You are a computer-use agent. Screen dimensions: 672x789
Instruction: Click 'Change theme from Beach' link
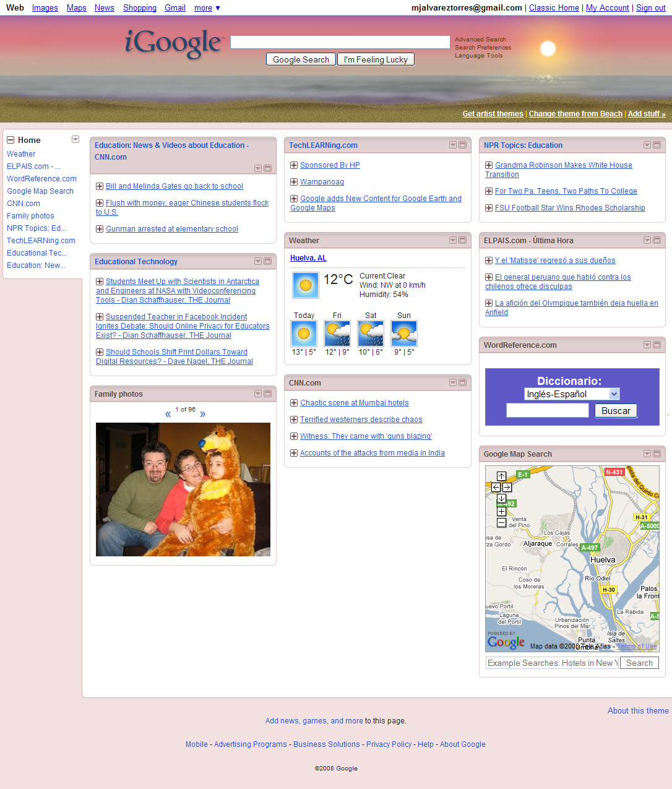[575, 114]
